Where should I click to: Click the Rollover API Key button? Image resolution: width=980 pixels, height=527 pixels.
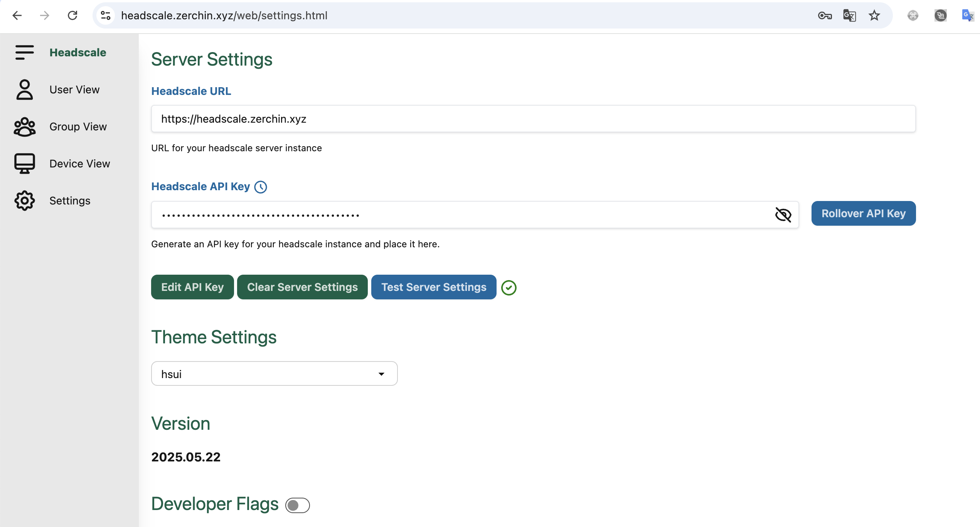point(864,213)
